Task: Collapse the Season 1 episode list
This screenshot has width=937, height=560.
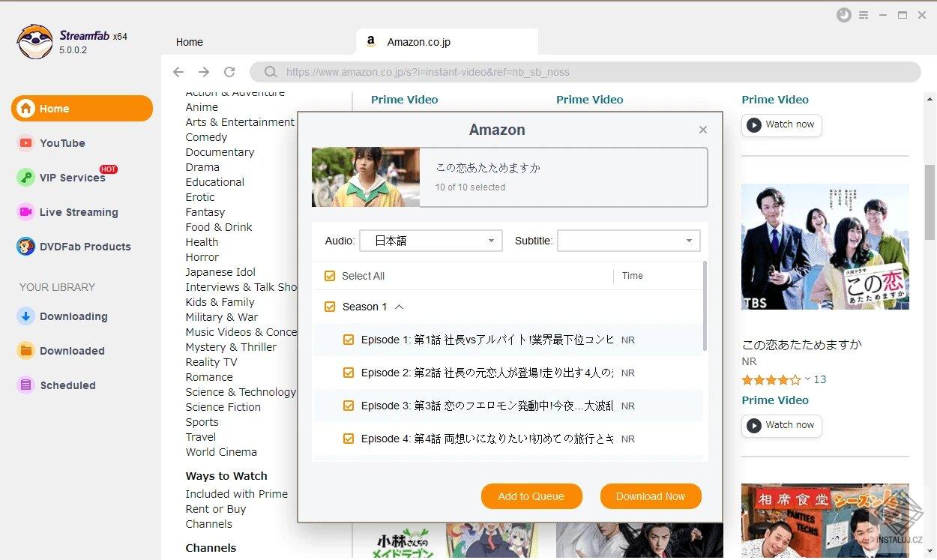Action: [399, 307]
